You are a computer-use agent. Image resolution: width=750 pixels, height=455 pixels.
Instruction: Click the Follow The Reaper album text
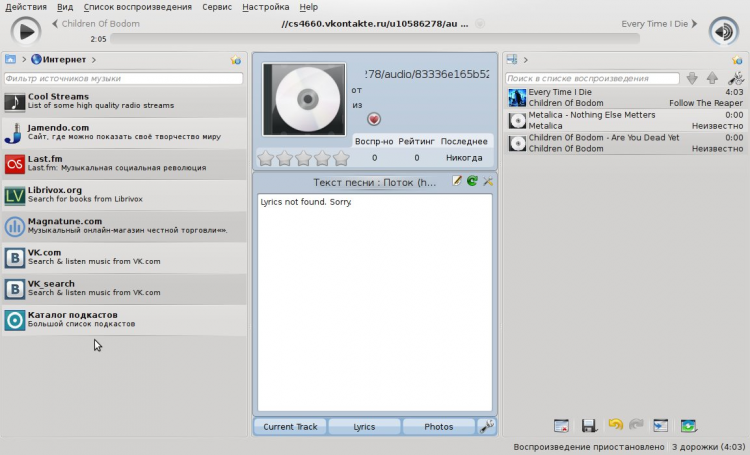coord(706,103)
